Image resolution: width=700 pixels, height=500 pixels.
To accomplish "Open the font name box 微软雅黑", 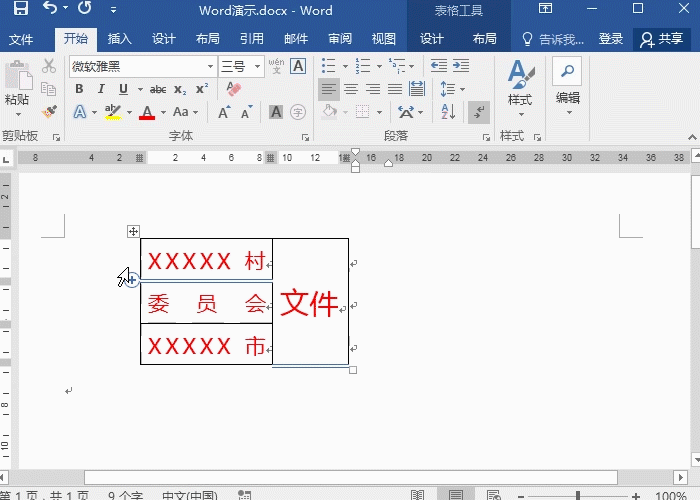I will point(143,67).
